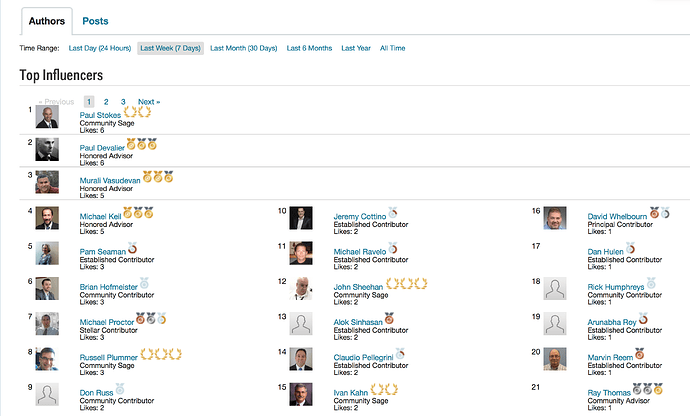
Task: Click the laurel badges next to Russell Plummer
Action: 160,354
